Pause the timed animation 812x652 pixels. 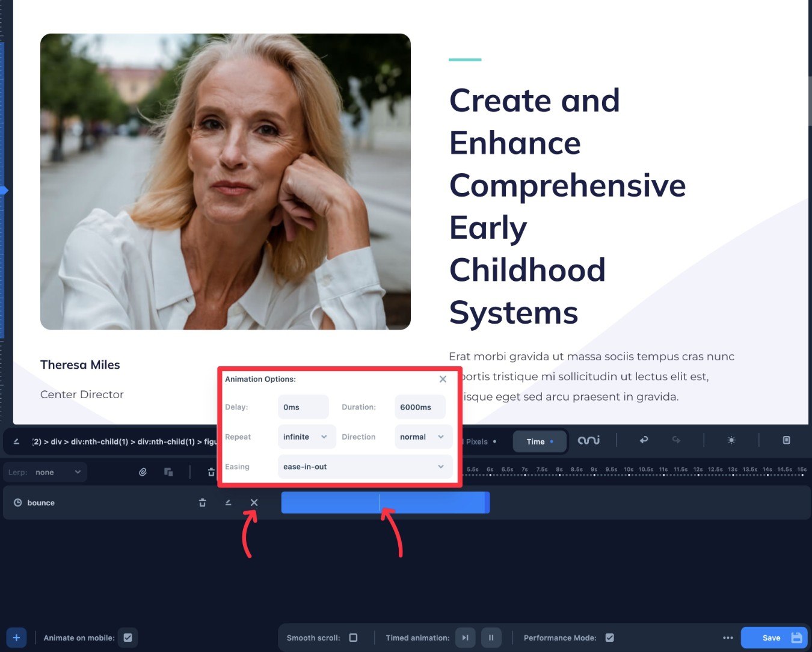coord(491,638)
